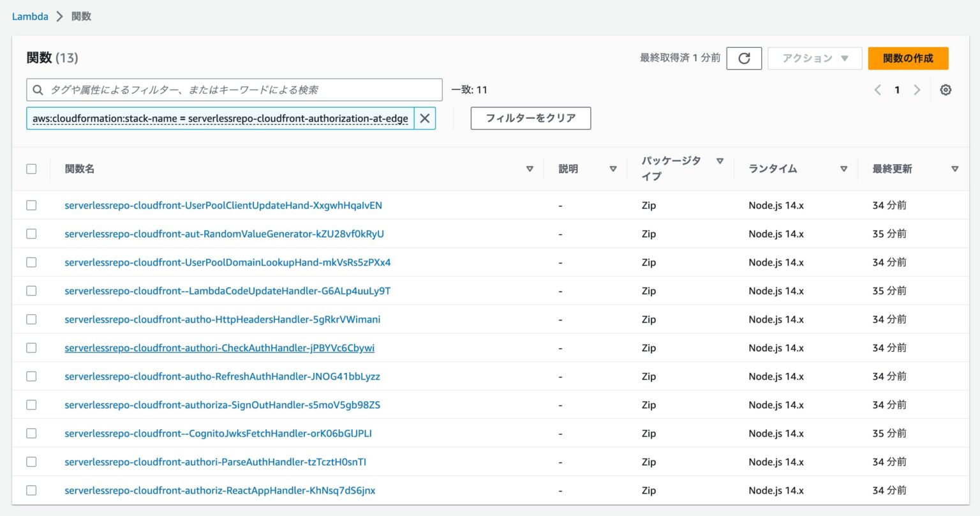
Task: Refresh the Lambda functions list
Action: coord(744,58)
